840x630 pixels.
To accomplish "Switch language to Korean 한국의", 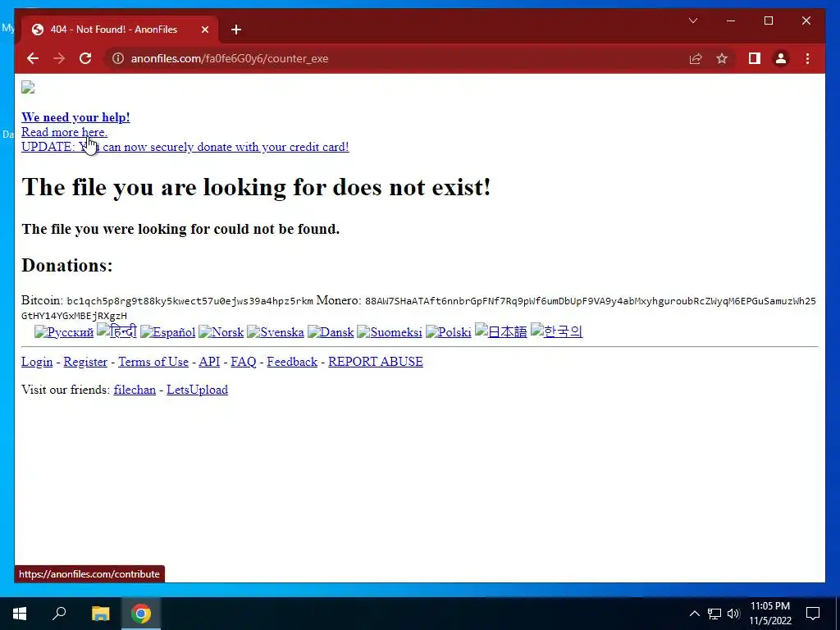I will coord(557,331).
